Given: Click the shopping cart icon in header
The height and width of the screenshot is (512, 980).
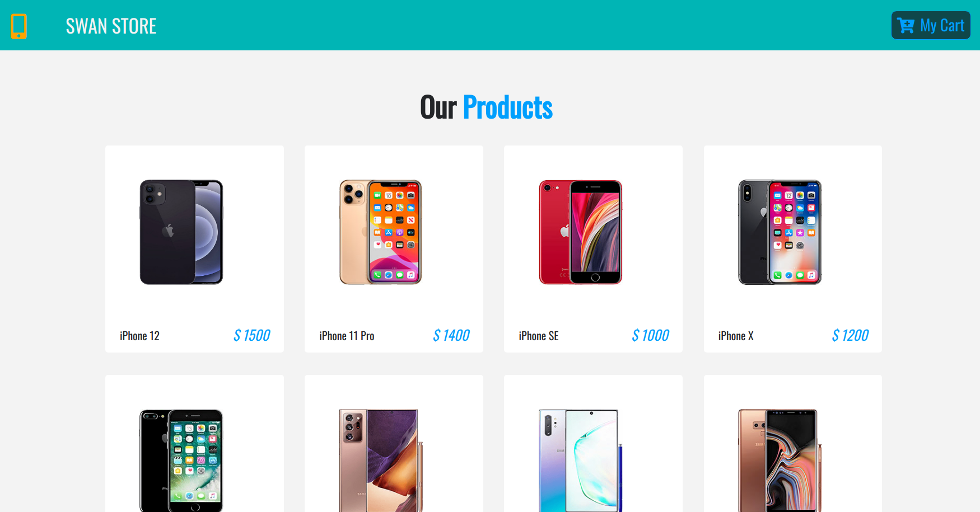Looking at the screenshot, I should (x=906, y=26).
